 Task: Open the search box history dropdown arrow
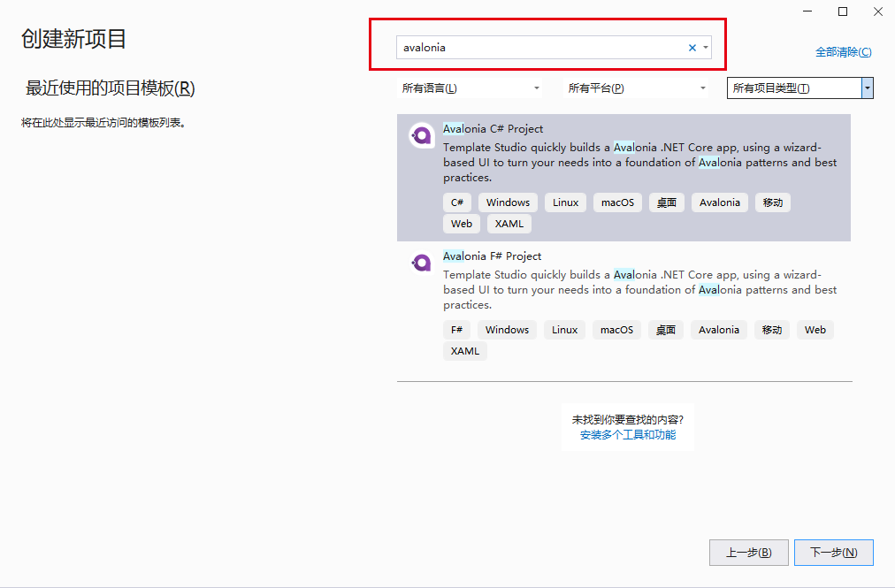(x=706, y=48)
